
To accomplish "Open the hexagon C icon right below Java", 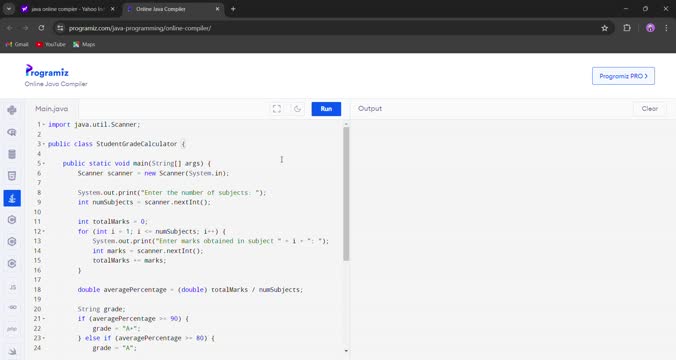I will [12, 220].
